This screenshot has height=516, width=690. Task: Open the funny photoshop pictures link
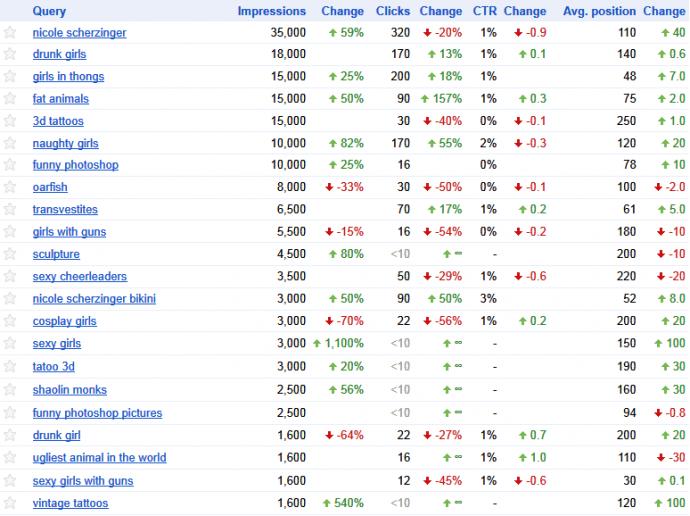97,413
